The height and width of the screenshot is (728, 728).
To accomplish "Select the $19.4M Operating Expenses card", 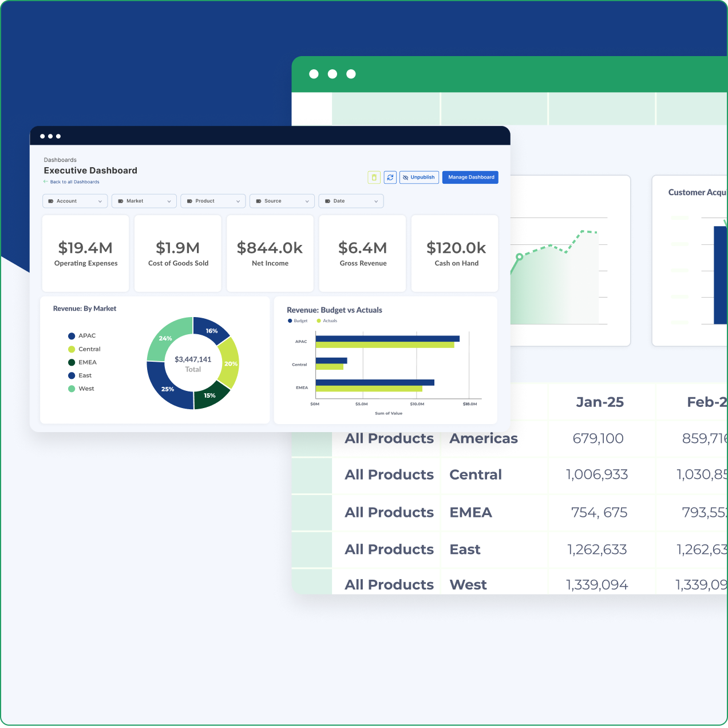I will tap(86, 254).
